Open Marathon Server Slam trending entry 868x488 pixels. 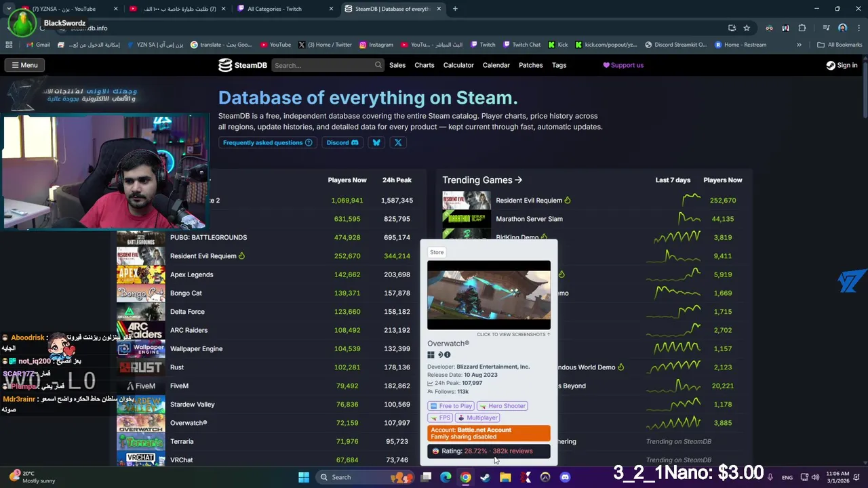point(530,219)
